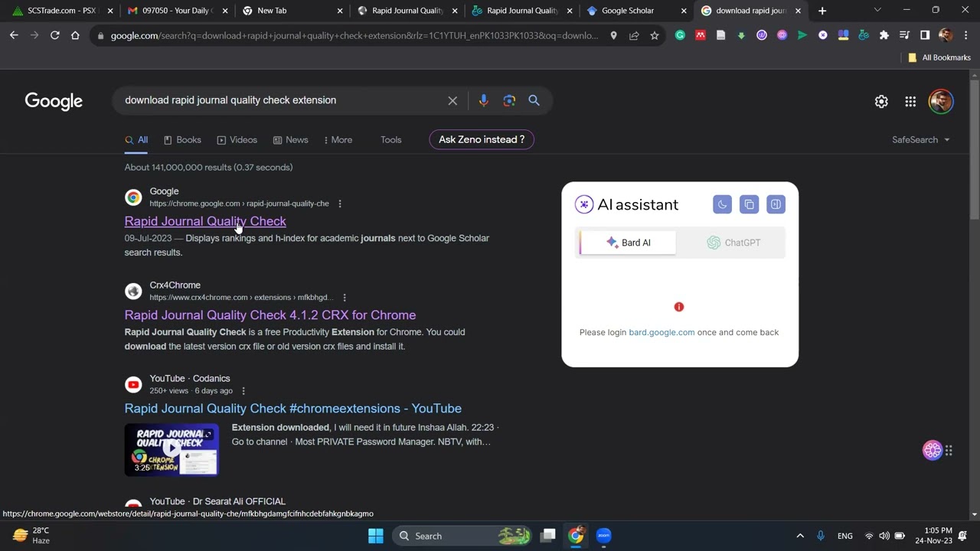Open the search tabs dropdown chevron

pyautogui.click(x=877, y=11)
